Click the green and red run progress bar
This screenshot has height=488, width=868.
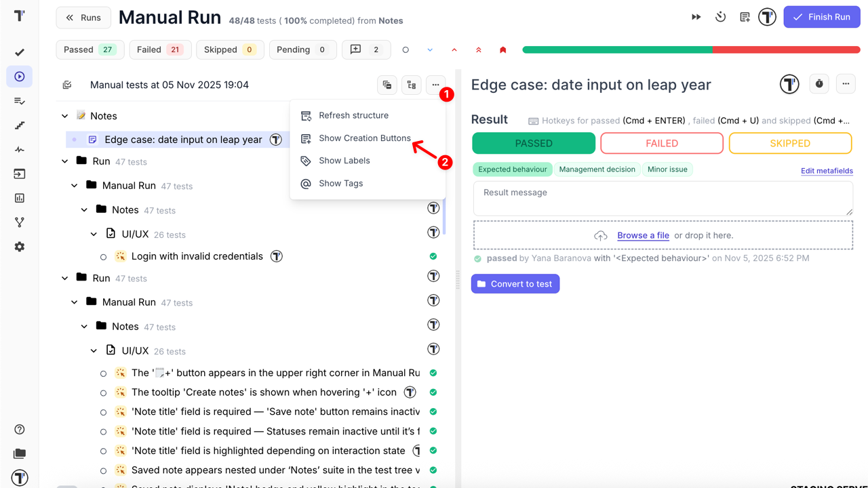690,49
